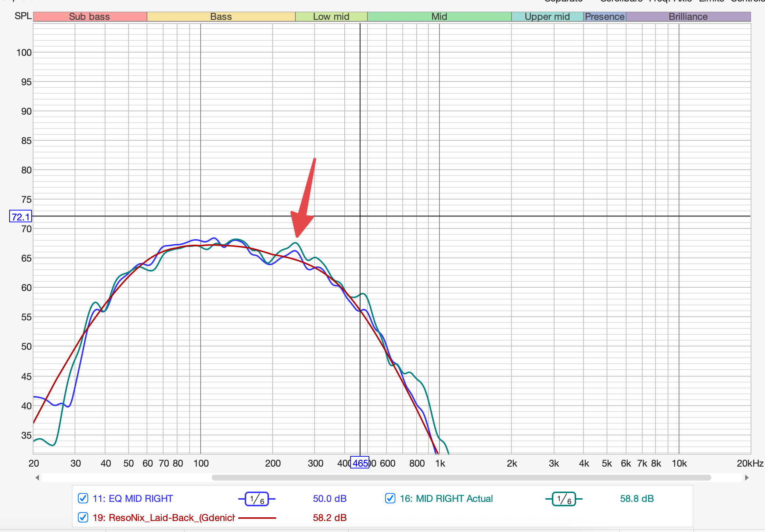Image resolution: width=765 pixels, height=532 pixels.
Task: Click the Low mid band label
Action: point(331,17)
